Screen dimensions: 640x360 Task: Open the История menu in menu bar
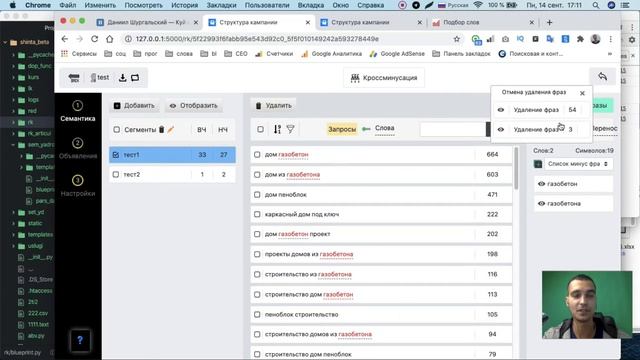[184, 5]
